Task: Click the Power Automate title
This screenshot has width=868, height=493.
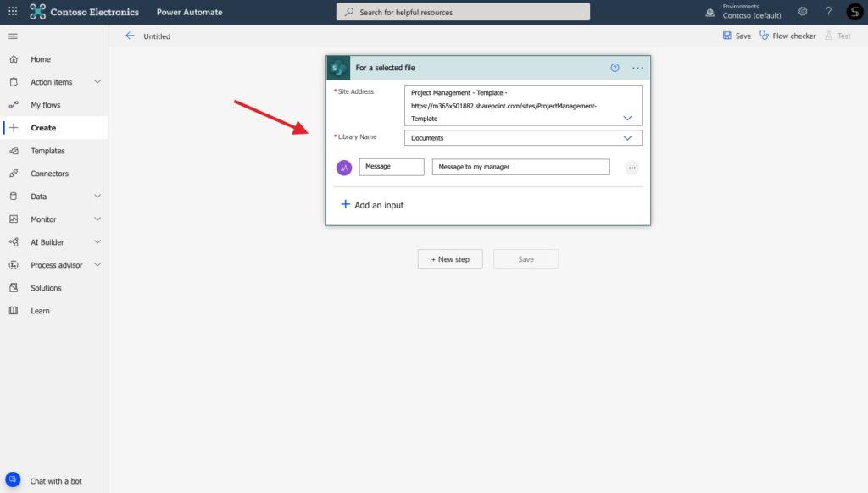Action: click(x=189, y=12)
